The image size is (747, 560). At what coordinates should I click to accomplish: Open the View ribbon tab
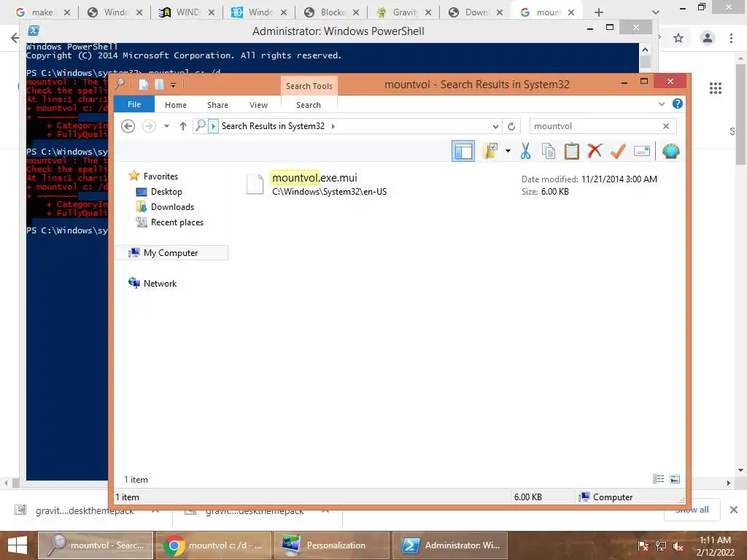click(x=259, y=105)
